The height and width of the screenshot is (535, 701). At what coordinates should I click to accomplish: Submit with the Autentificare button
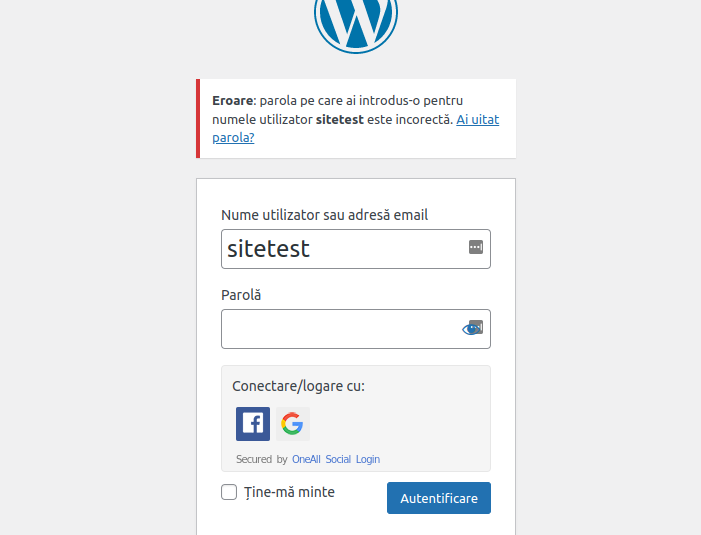439,498
